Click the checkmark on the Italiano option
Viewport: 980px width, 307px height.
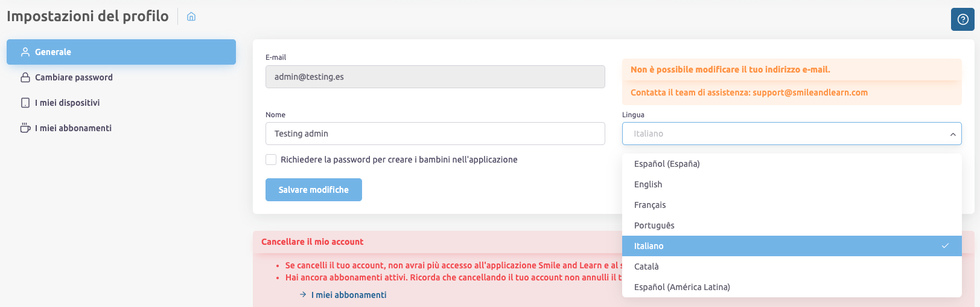pos(945,246)
